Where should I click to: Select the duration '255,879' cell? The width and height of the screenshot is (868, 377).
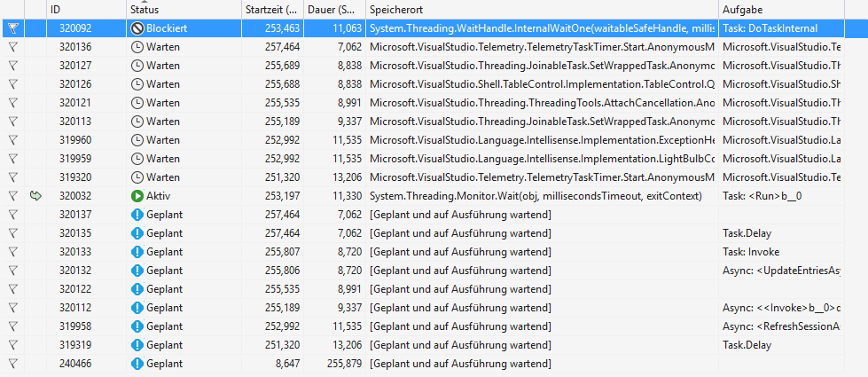pyautogui.click(x=334, y=364)
